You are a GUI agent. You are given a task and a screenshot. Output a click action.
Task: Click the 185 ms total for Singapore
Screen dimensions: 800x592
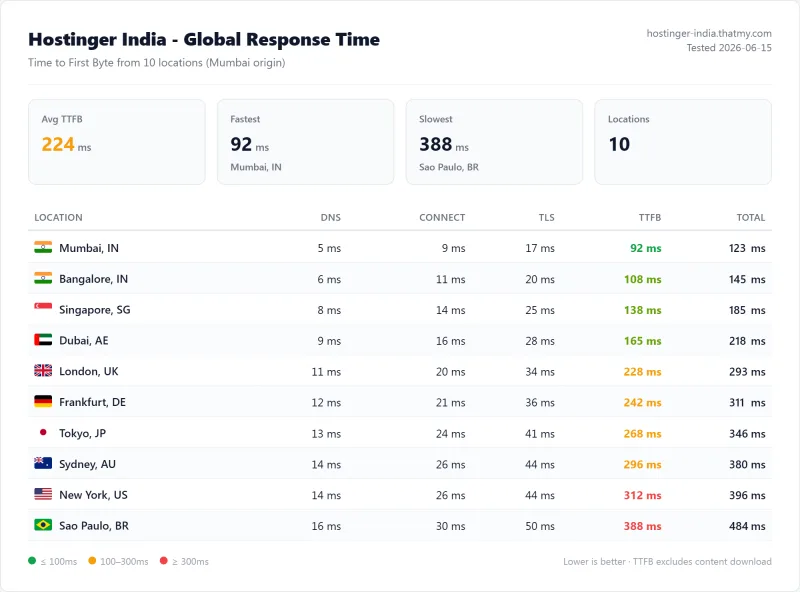(x=747, y=310)
